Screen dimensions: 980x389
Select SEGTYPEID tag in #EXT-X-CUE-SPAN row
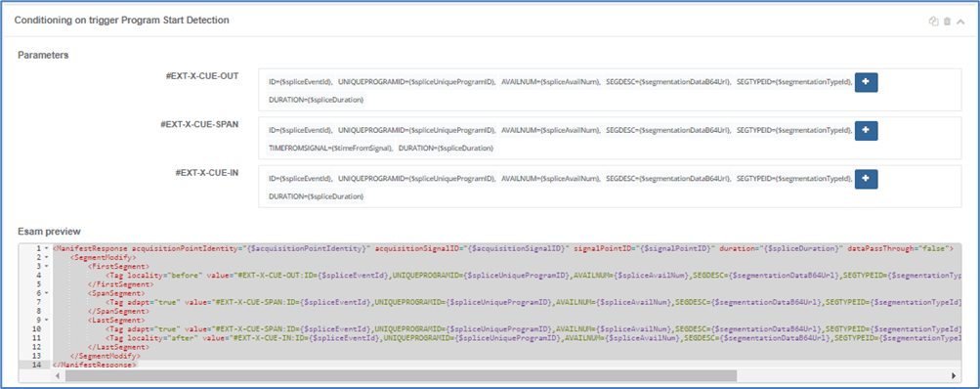click(x=793, y=130)
